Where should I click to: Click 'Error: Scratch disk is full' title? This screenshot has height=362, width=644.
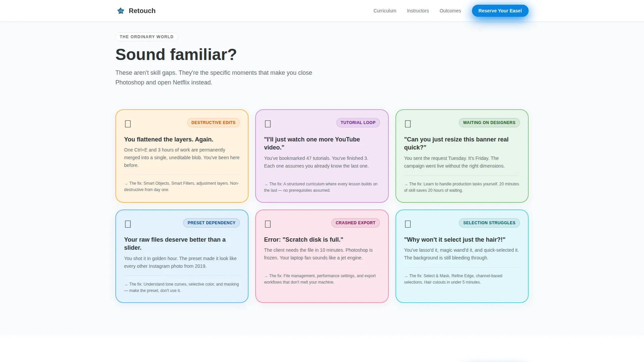[304, 240]
